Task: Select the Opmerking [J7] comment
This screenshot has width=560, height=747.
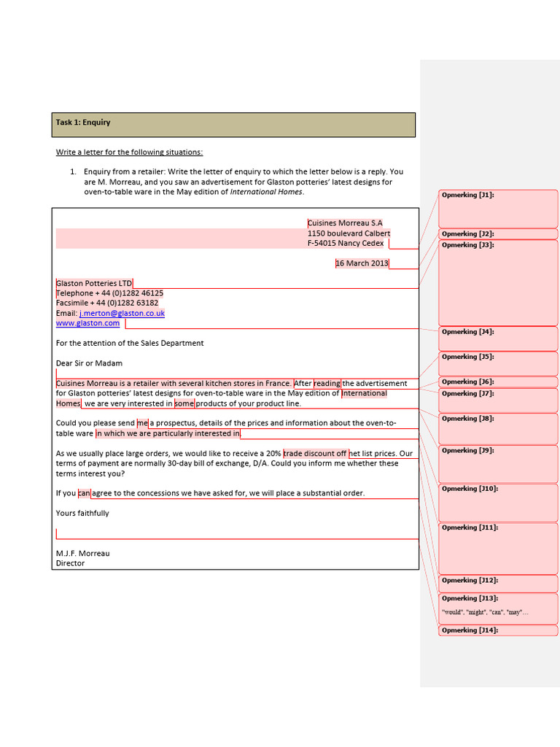Action: click(497, 400)
